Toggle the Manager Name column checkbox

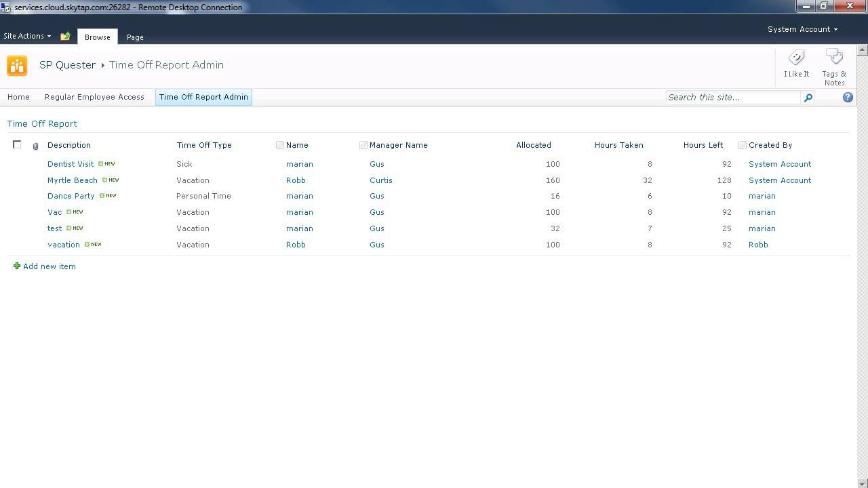click(x=363, y=145)
